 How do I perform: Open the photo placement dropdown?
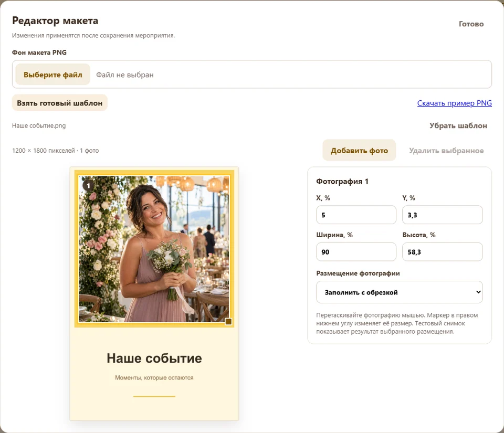click(x=399, y=292)
